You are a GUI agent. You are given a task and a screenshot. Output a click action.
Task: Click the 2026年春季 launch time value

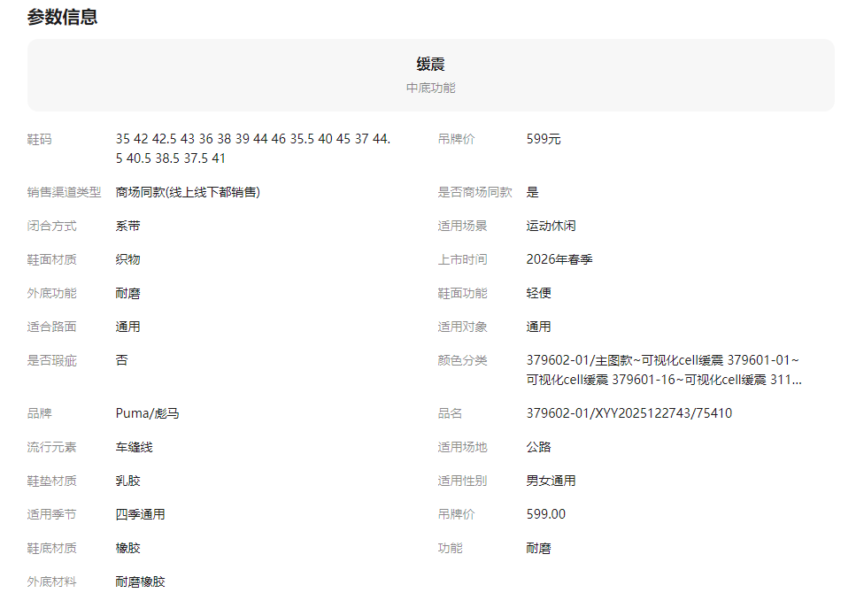pyautogui.click(x=558, y=259)
